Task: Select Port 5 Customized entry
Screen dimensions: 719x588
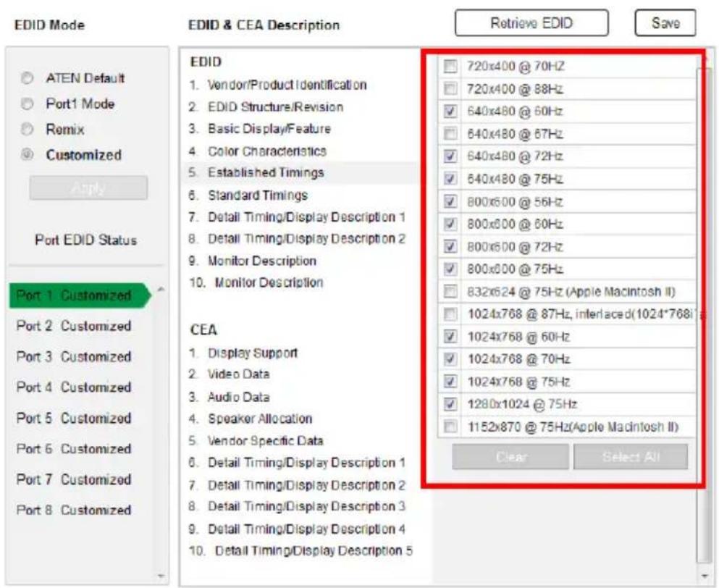Action: point(74,418)
